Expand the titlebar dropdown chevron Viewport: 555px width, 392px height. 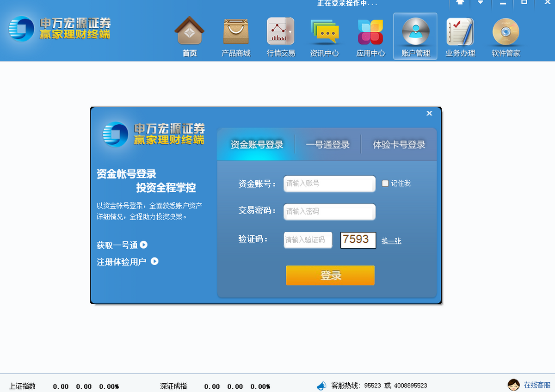(481, 3)
